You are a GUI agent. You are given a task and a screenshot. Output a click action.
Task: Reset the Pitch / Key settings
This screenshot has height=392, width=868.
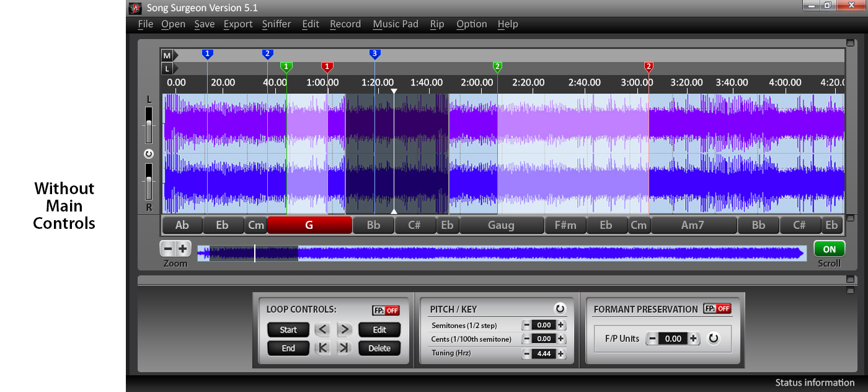[x=560, y=309]
